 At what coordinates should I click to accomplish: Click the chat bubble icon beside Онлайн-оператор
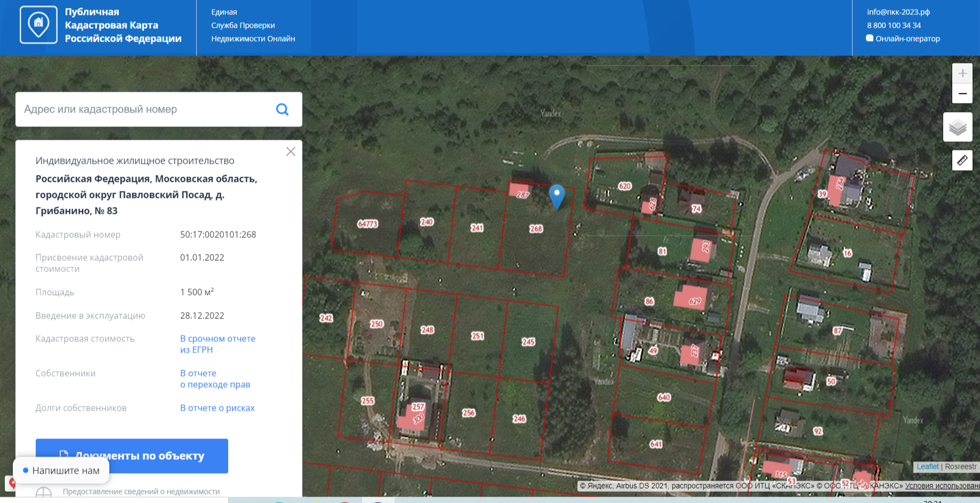click(870, 38)
